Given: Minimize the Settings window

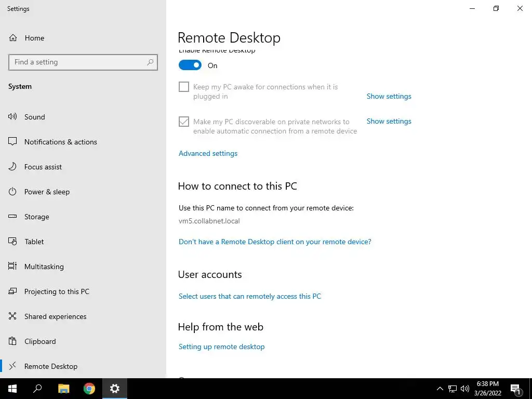Looking at the screenshot, I should (x=472, y=8).
